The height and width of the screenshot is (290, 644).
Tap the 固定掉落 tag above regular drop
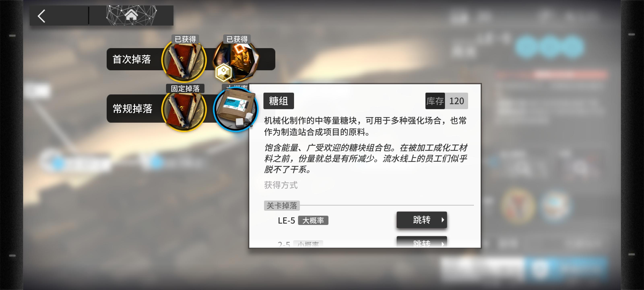pos(185,88)
